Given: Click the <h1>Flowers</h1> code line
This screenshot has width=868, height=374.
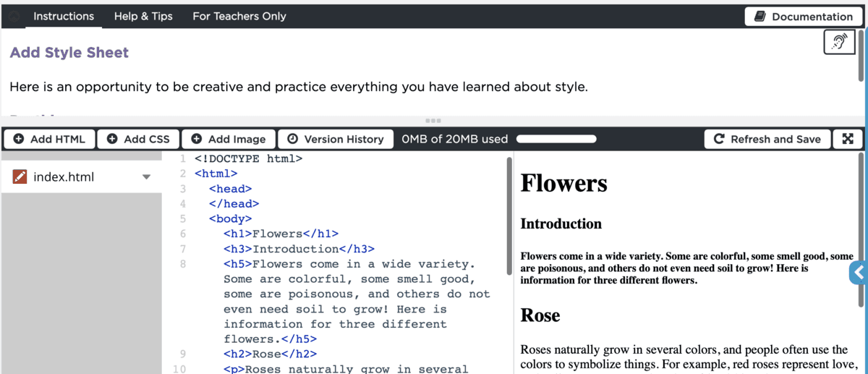Looking at the screenshot, I should (x=281, y=234).
